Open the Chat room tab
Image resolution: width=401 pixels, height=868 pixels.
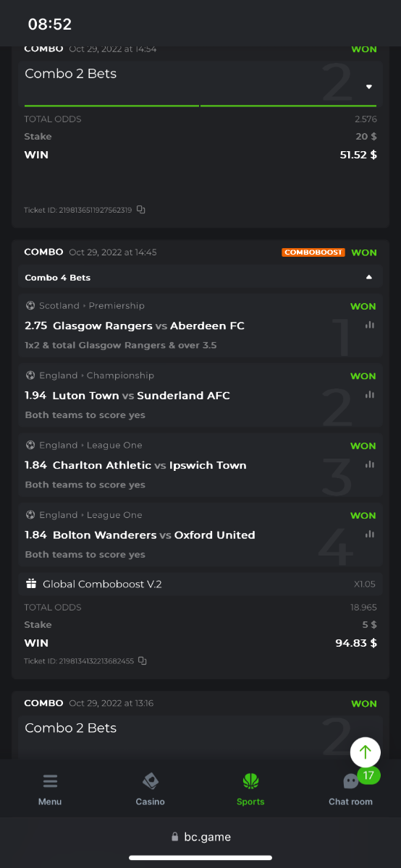(350, 789)
